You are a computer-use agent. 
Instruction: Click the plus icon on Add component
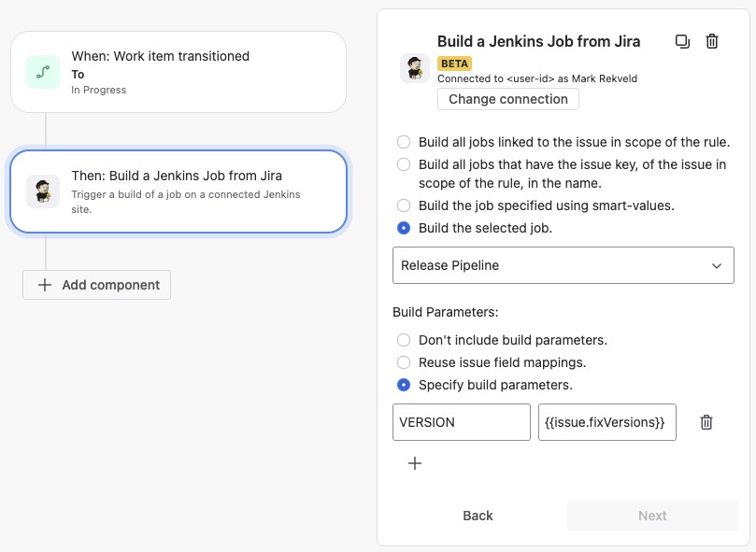pos(44,285)
